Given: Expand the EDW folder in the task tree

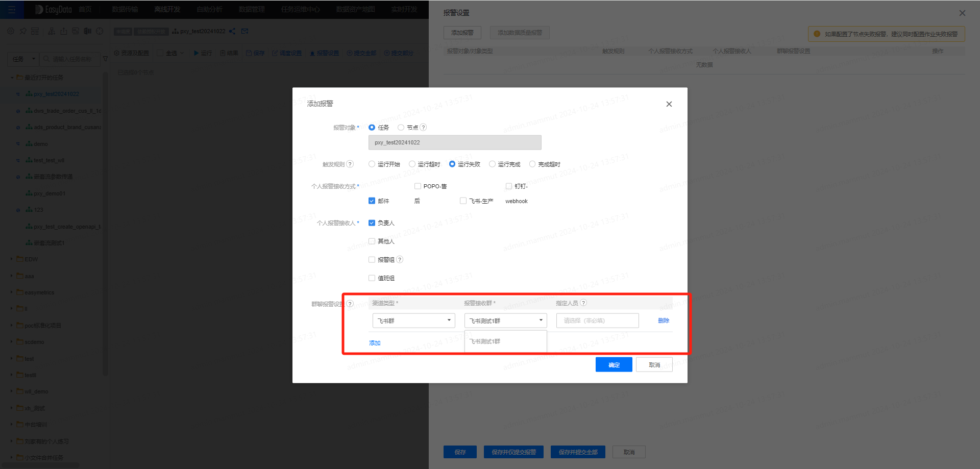Looking at the screenshot, I should tap(11, 259).
